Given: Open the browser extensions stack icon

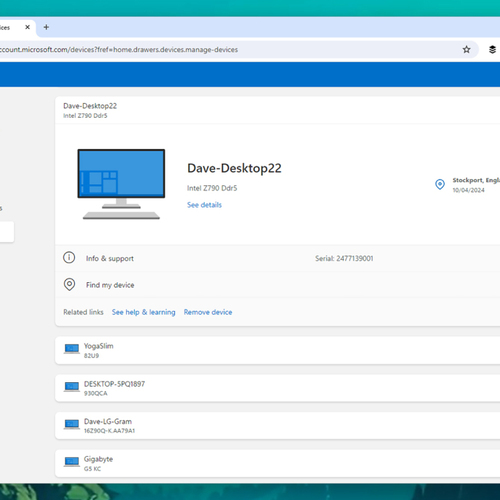Looking at the screenshot, I should coord(492,50).
